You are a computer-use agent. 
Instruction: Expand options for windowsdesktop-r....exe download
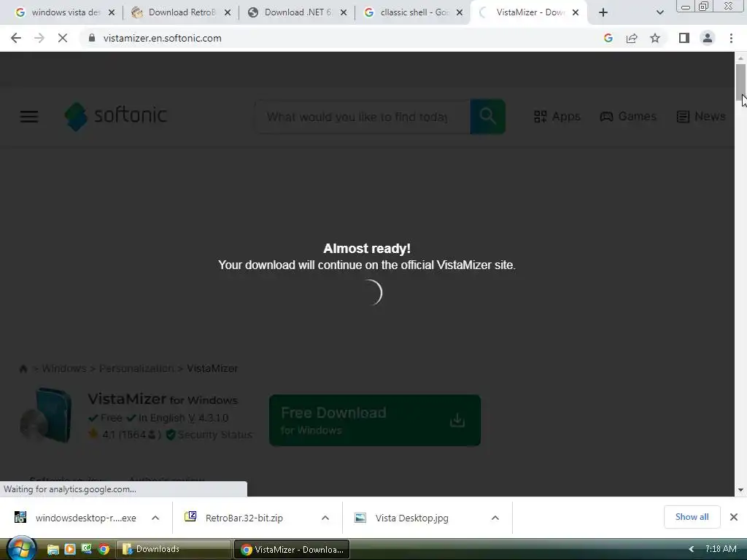point(155,518)
